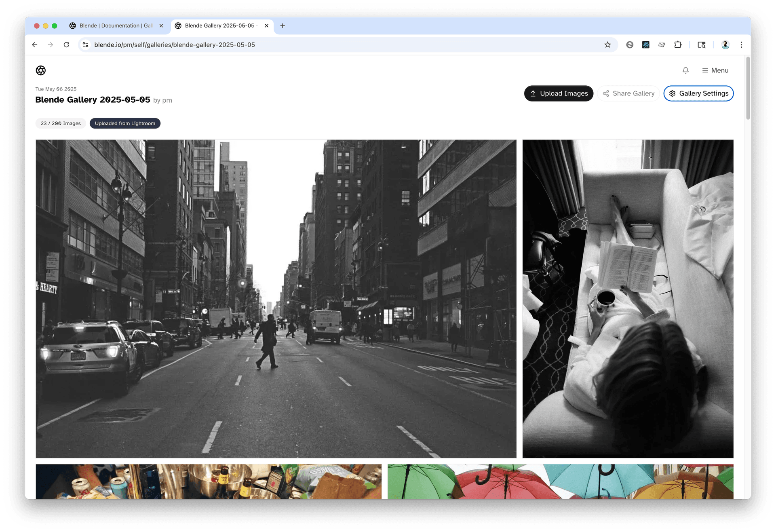This screenshot has width=776, height=532.
Task: Click the page's vertical scrollbar
Action: click(748, 89)
